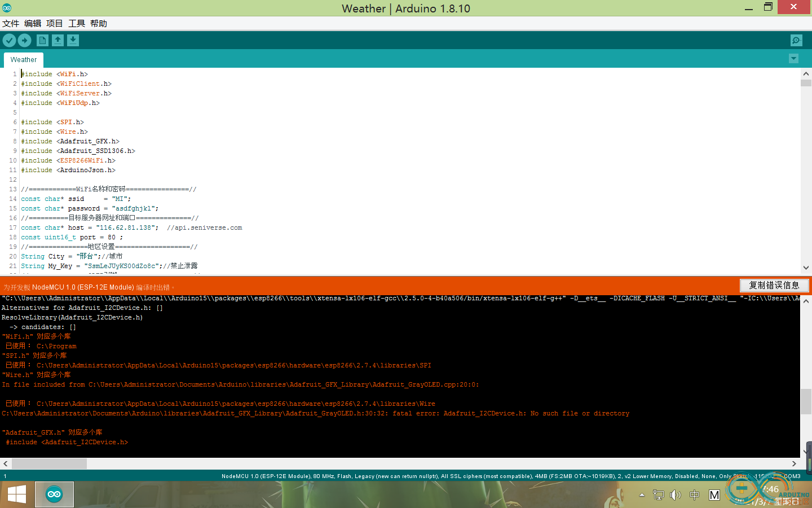Click the console horizontal scroll left arrow
The image size is (812, 508).
point(6,463)
